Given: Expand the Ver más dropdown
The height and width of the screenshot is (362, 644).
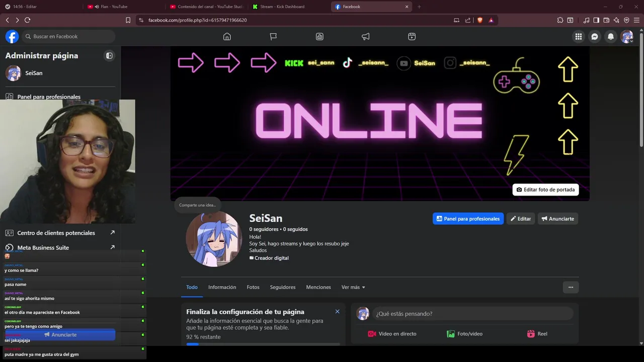Looking at the screenshot, I should (x=353, y=287).
